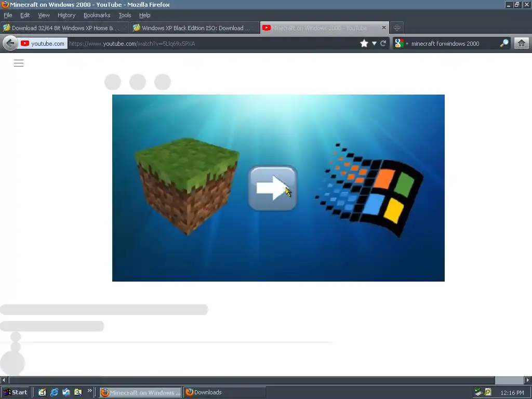Open the Tools menu
The width and height of the screenshot is (532, 399).
[125, 15]
